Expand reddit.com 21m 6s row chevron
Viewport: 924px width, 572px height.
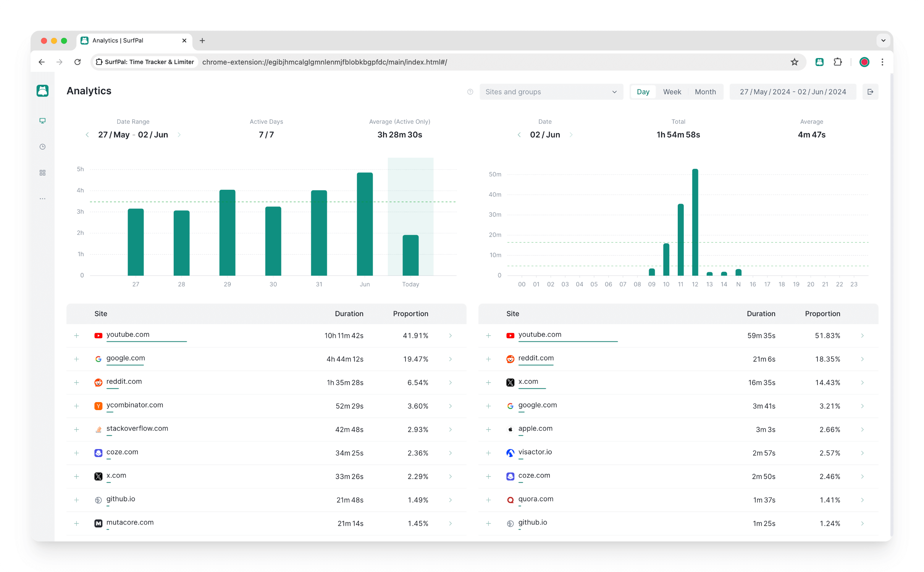[x=863, y=359]
